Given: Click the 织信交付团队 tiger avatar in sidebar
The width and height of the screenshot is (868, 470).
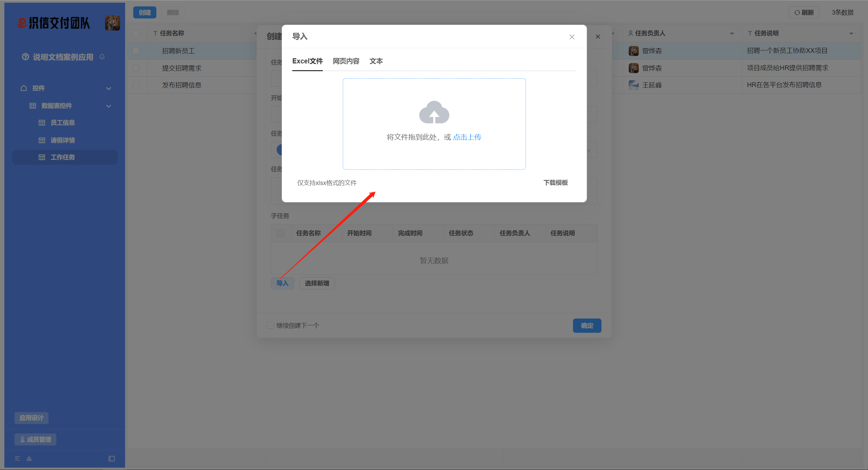Looking at the screenshot, I should coord(112,23).
